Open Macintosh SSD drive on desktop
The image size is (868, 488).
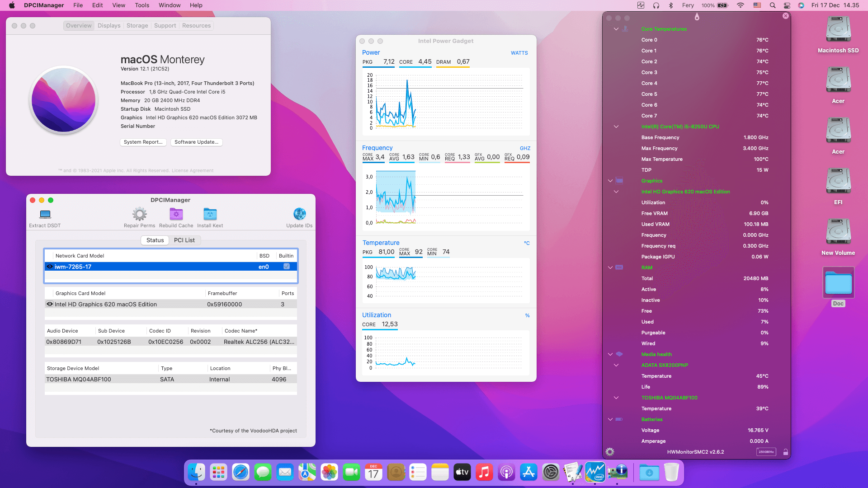[838, 30]
